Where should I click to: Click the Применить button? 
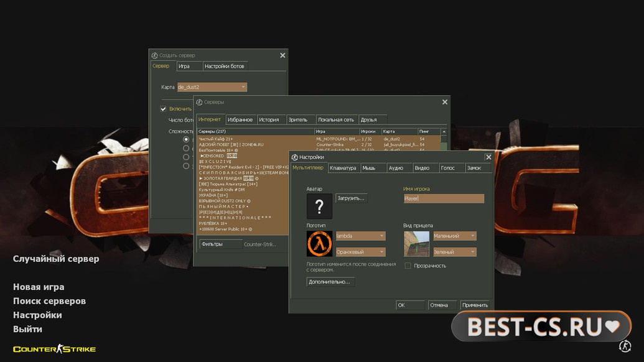[x=475, y=305]
